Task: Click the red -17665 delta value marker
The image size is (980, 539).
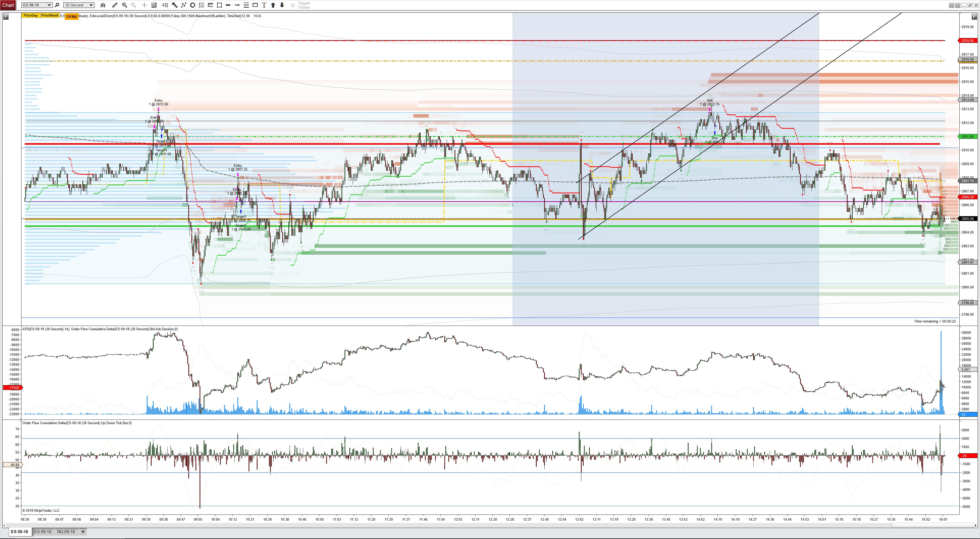Action: 13,388
